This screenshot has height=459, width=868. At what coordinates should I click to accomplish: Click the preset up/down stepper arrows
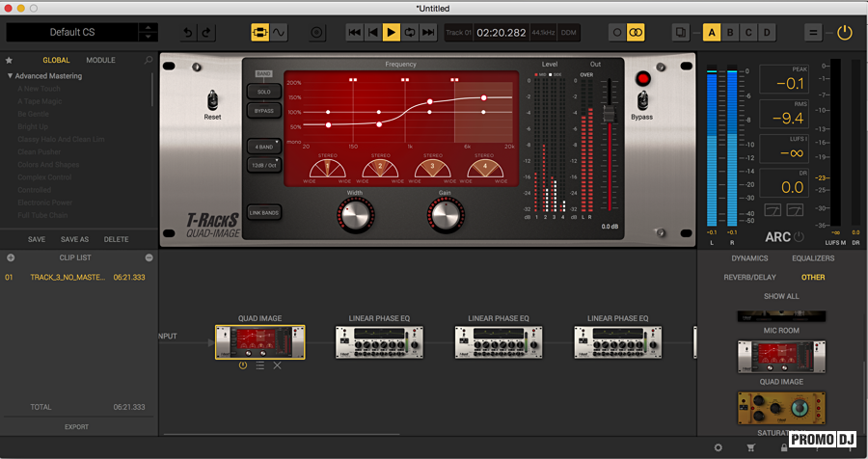(148, 32)
